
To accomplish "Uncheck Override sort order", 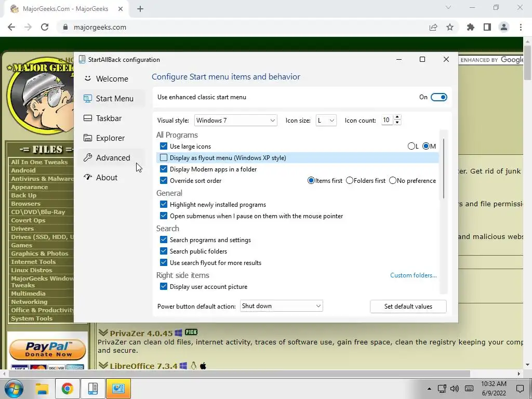I will point(164,180).
